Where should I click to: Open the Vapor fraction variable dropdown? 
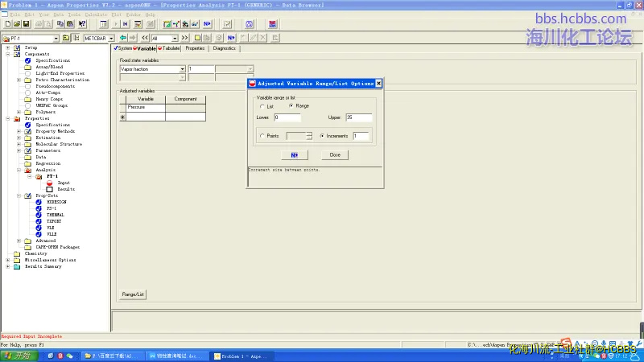(x=182, y=69)
